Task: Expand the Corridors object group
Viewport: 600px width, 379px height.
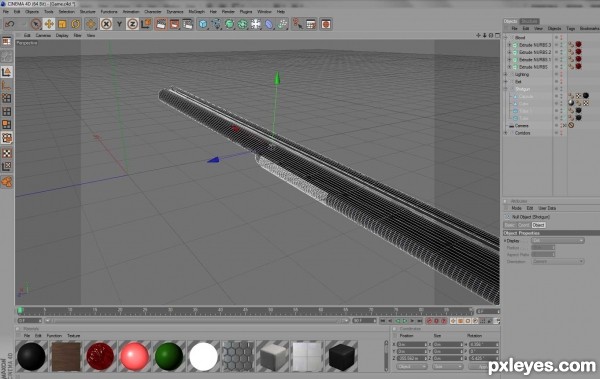Action: [x=506, y=133]
